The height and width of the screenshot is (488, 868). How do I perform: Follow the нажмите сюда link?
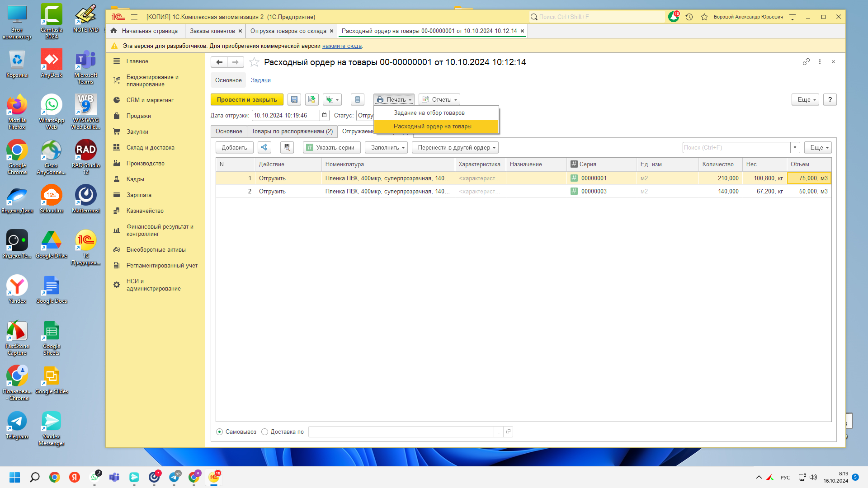(342, 46)
